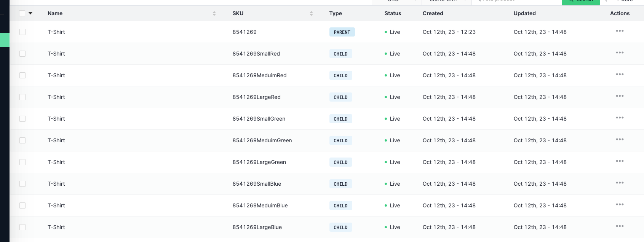This screenshot has width=644, height=242.
Task: Click the CHILD badge for 8541269SmallRed
Action: pyautogui.click(x=340, y=54)
